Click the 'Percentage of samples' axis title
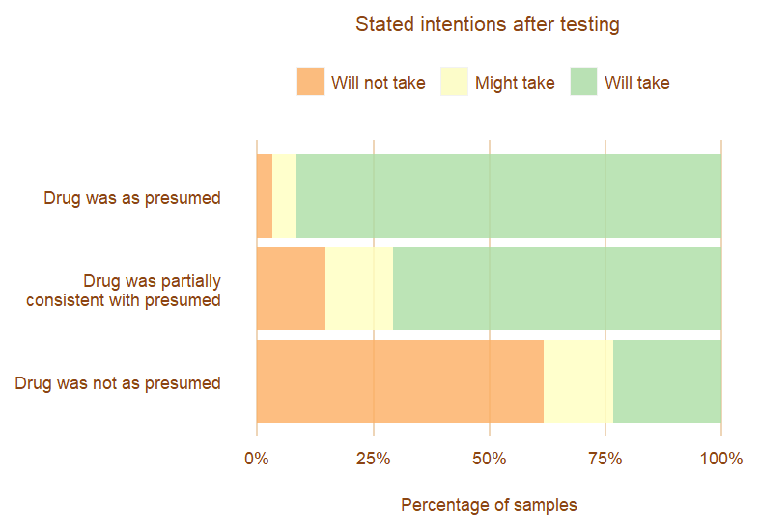Image resolution: width=760 pixels, height=532 pixels. 489,505
